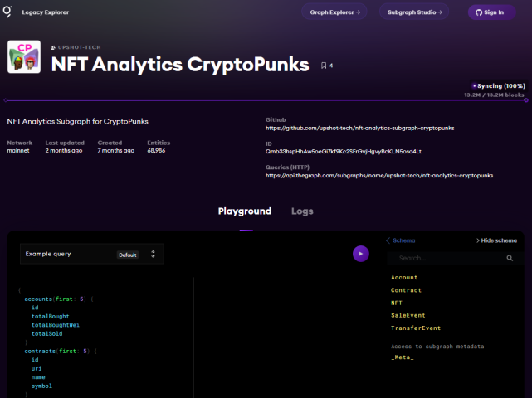The width and height of the screenshot is (532, 398).
Task: Run query with the purple play button
Action: point(360,254)
